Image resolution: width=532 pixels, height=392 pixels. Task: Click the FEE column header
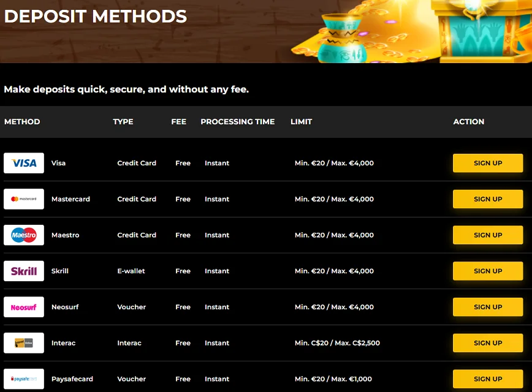click(x=179, y=122)
